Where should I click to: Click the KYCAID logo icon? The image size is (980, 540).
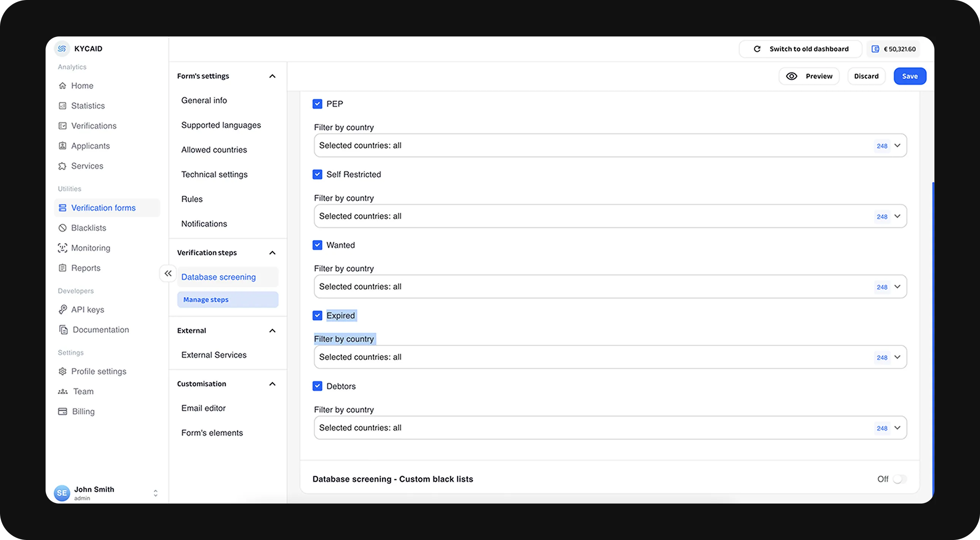[x=62, y=49]
